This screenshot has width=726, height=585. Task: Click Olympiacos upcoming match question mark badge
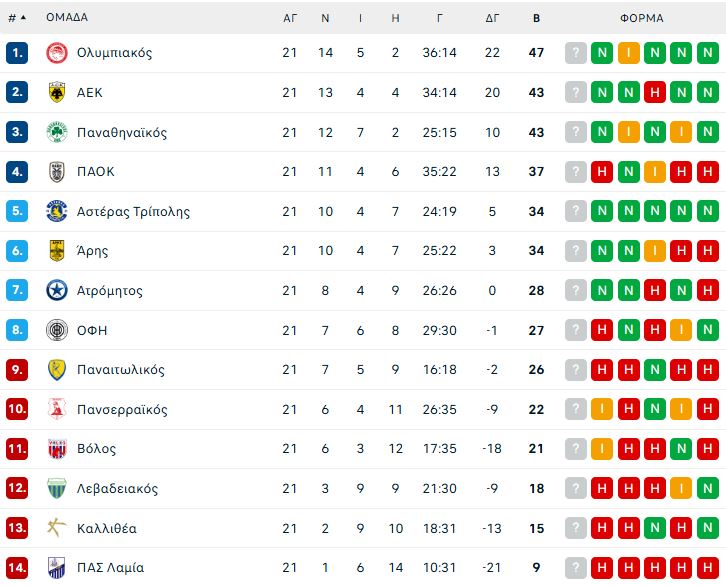[576, 53]
